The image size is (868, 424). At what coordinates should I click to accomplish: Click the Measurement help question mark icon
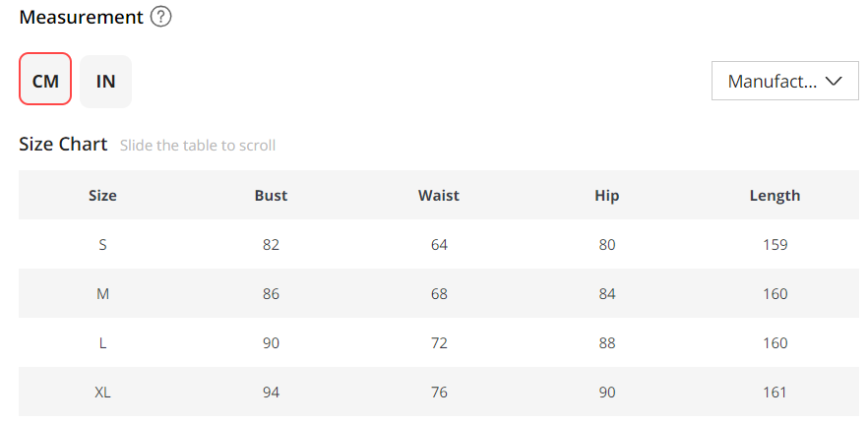pos(161,18)
